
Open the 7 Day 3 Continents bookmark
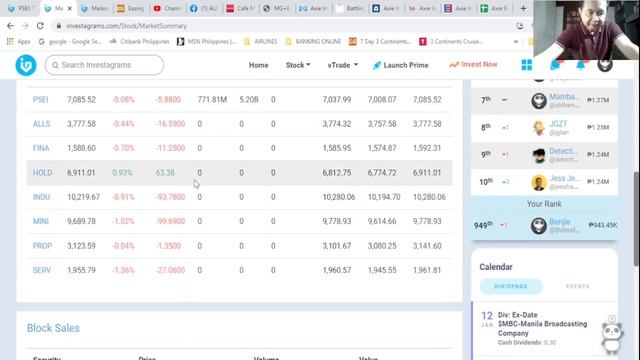click(380, 41)
